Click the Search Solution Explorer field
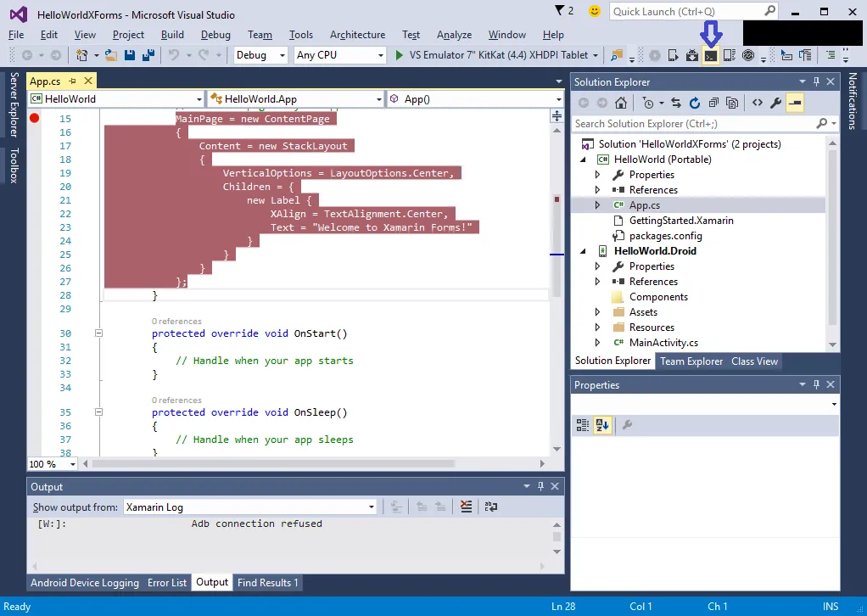Viewport: 867px width, 616px height. (x=705, y=124)
